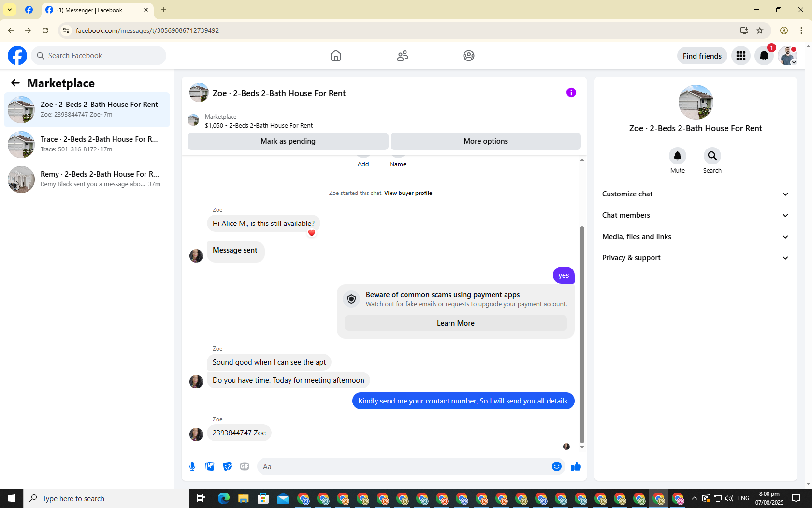Reload the page
The image size is (812, 508).
click(45, 30)
